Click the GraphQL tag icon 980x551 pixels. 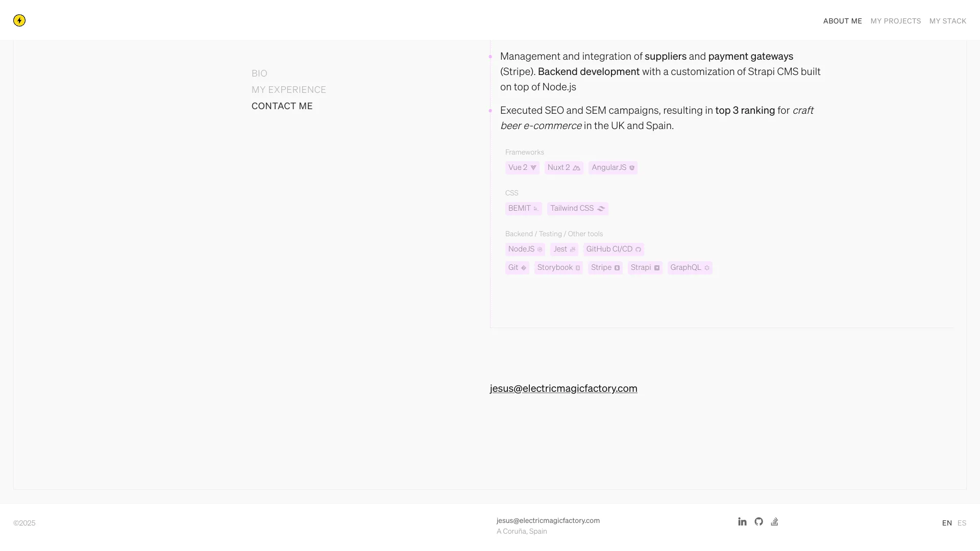point(707,268)
